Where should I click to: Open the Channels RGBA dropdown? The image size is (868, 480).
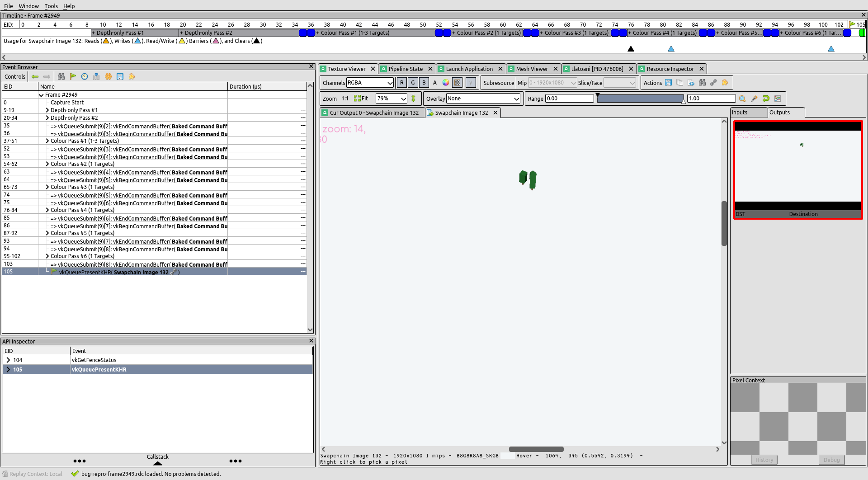370,83
